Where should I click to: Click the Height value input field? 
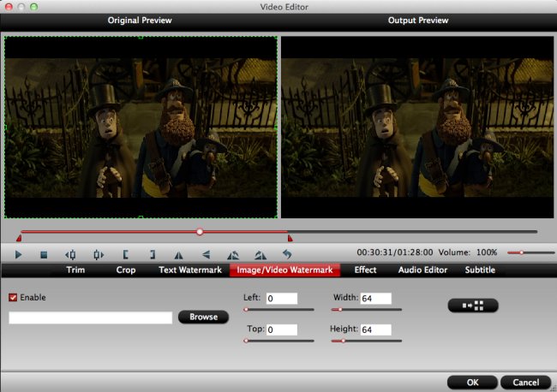pyautogui.click(x=376, y=330)
